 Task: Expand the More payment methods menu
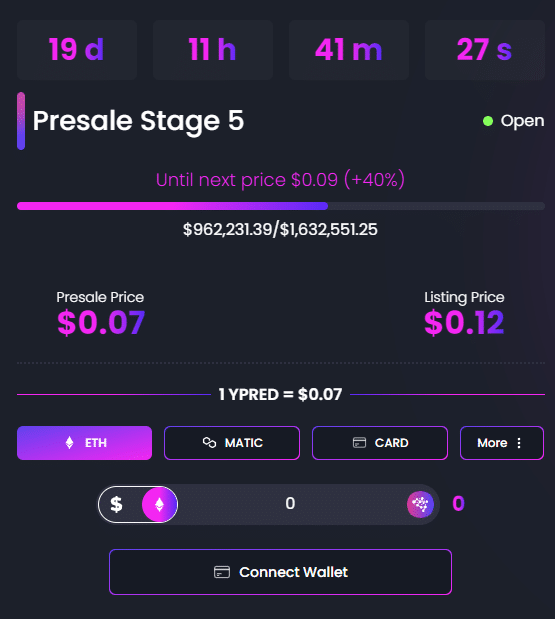tap(502, 443)
